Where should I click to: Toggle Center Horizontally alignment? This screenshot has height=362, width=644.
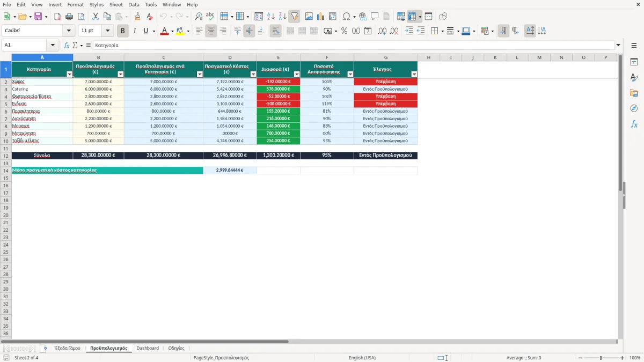211,31
